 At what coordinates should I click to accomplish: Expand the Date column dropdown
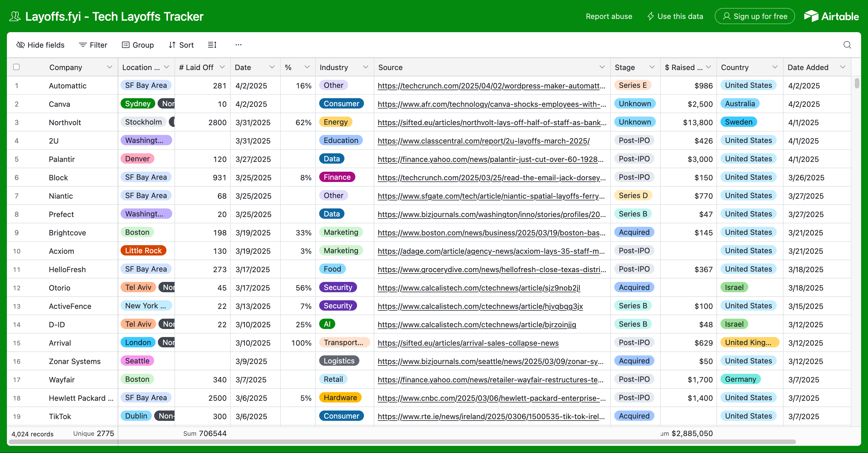tap(272, 67)
